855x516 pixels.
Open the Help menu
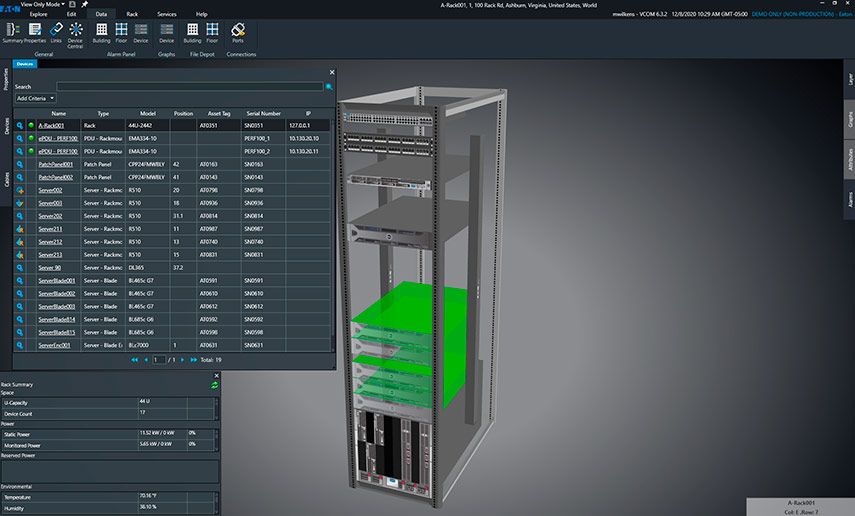(x=202, y=14)
